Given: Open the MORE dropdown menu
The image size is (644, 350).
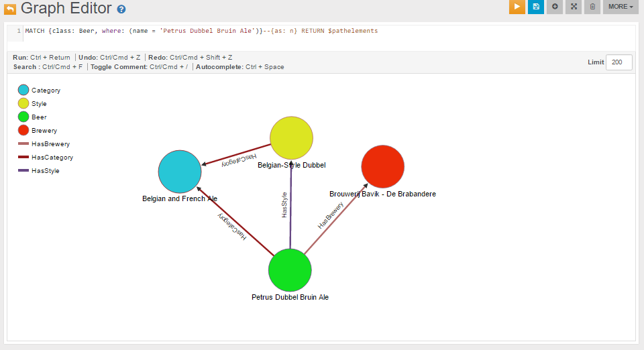Looking at the screenshot, I should click(620, 7).
